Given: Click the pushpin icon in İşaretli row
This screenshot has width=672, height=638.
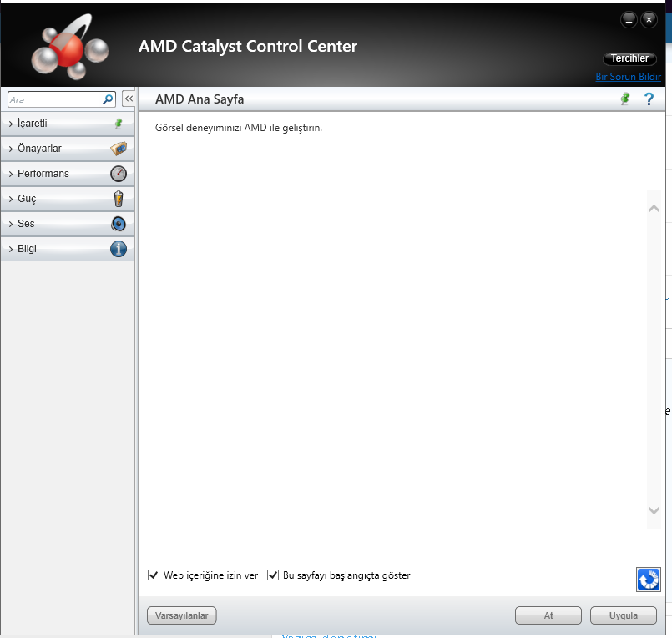Looking at the screenshot, I should coord(119,124).
